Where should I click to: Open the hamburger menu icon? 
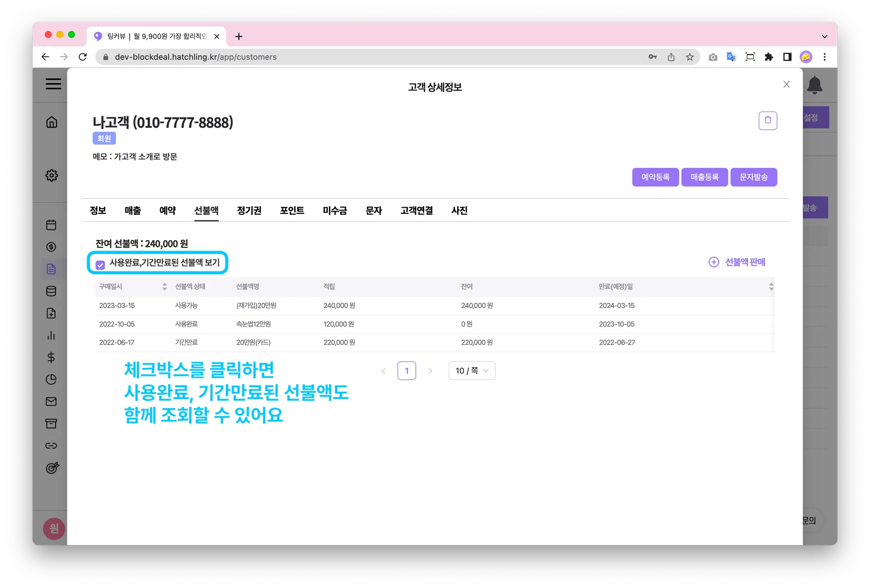(x=53, y=84)
